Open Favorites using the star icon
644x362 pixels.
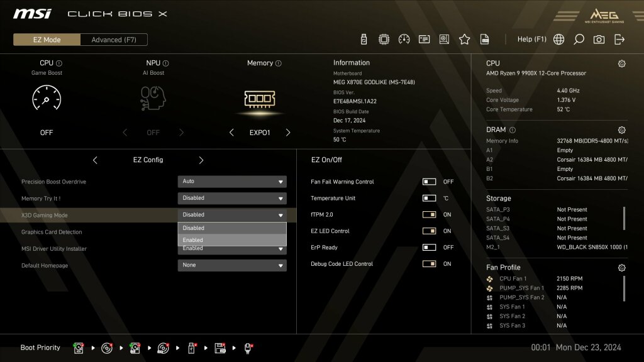[465, 40]
